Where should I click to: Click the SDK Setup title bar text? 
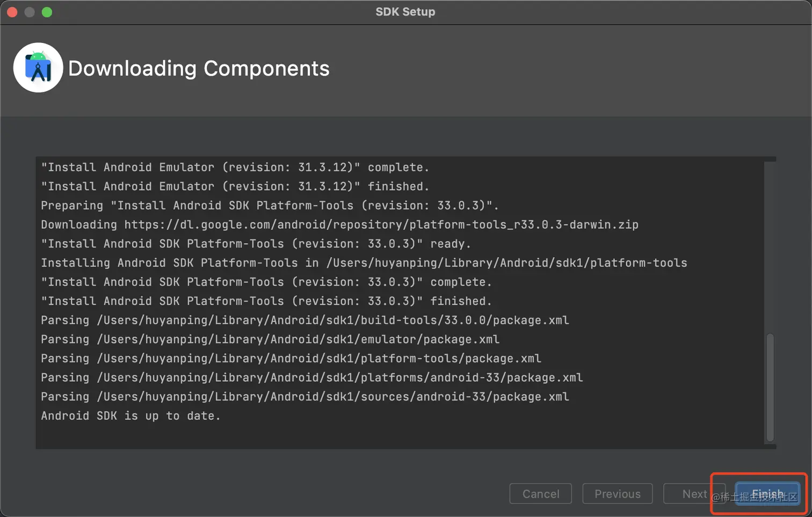(x=405, y=12)
